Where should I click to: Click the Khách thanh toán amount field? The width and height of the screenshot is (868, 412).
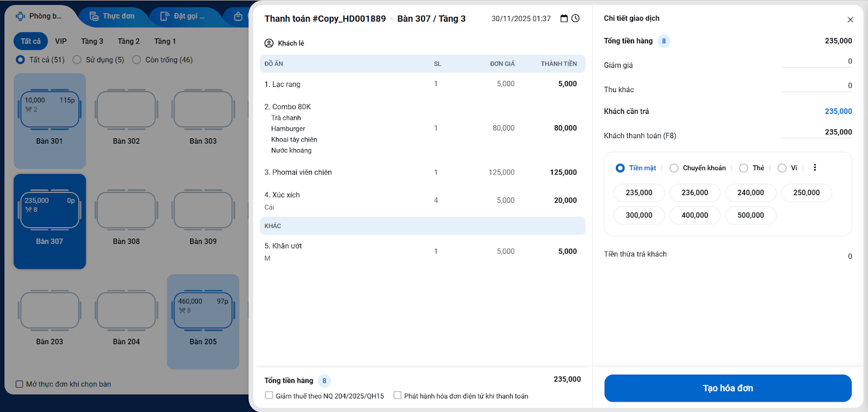click(x=816, y=132)
